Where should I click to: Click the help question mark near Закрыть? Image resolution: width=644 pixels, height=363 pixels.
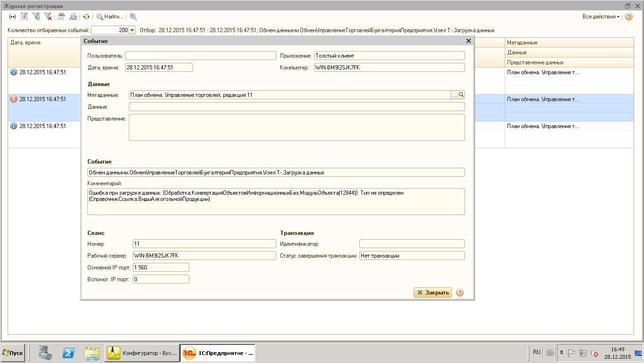click(460, 293)
